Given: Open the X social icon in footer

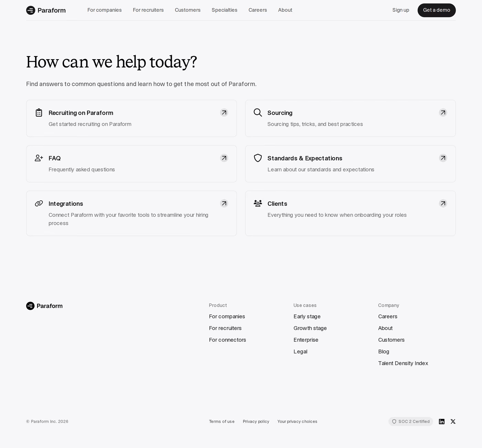Looking at the screenshot, I should (453, 422).
